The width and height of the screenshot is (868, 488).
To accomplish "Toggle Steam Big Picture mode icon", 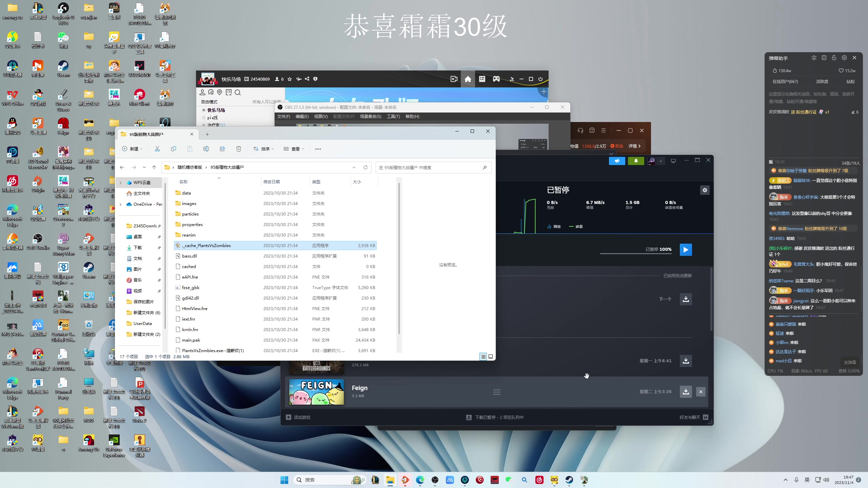I will pyautogui.click(x=673, y=161).
